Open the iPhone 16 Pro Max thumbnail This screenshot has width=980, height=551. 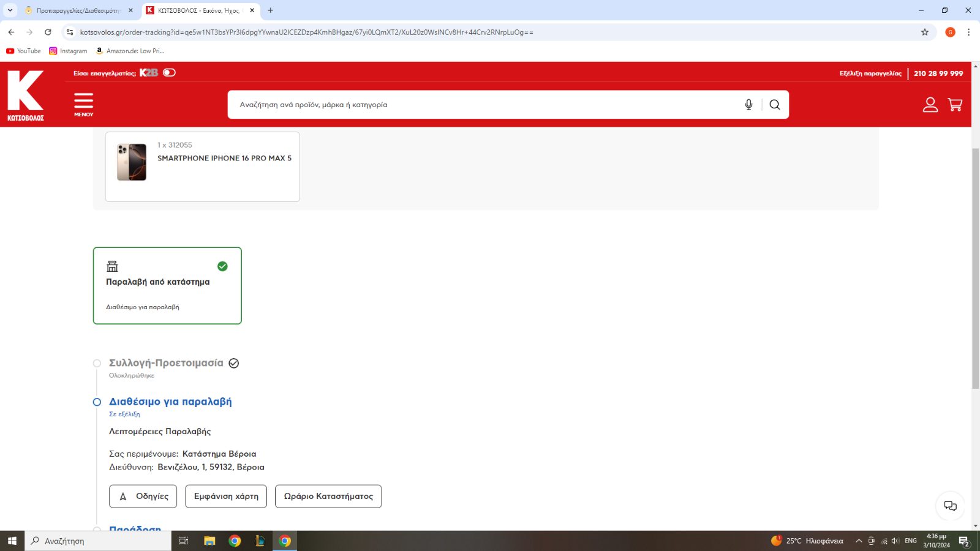click(x=132, y=162)
